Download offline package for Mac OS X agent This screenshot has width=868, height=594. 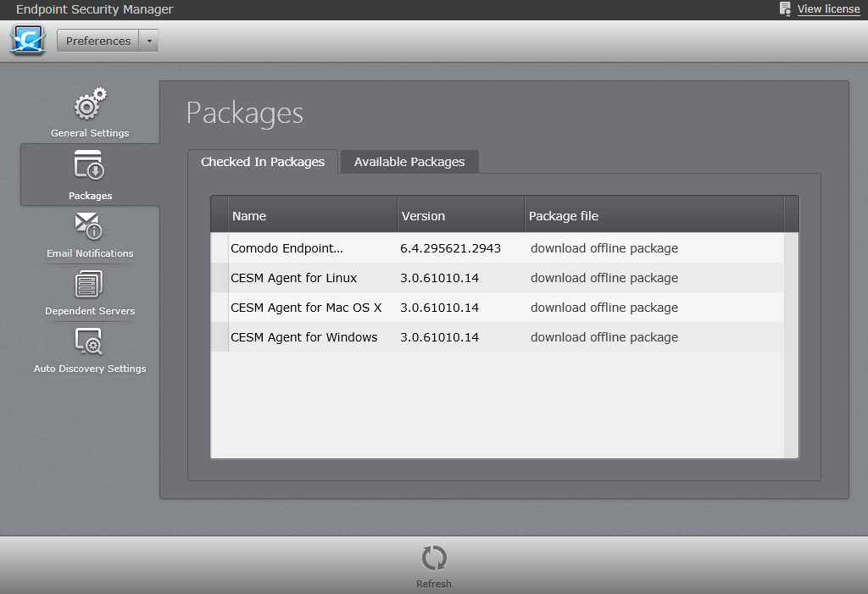coord(604,308)
